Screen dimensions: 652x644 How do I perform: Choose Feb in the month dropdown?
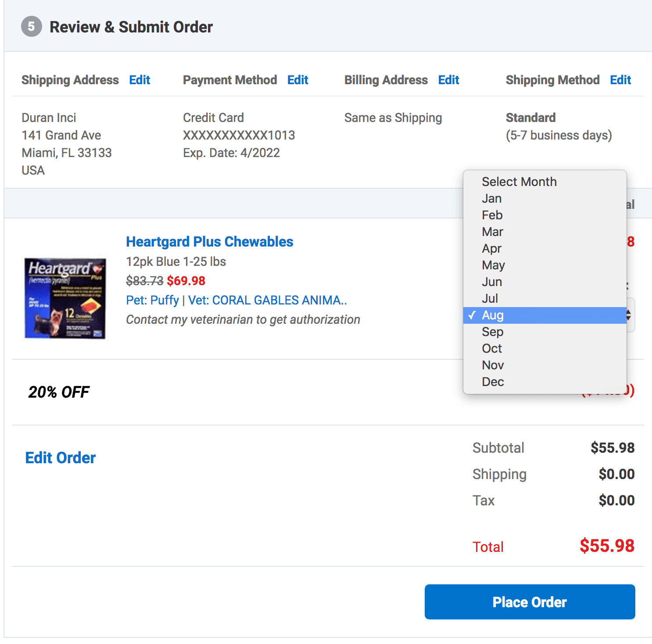point(545,215)
